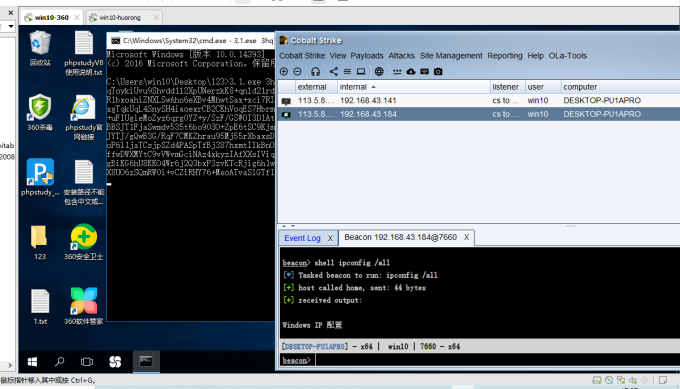Click the pinwheel app taskbar icon

[x=115, y=362]
